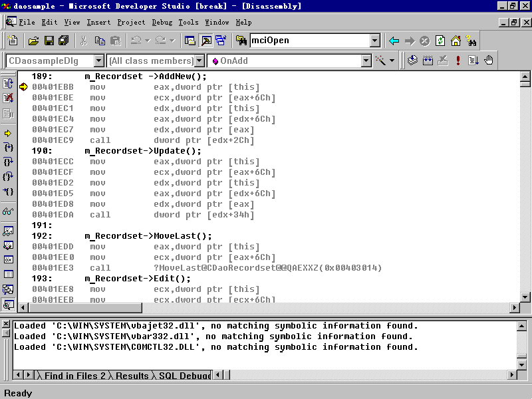This screenshot has width=532, height=399.
Task: Close the output pane with its X button
Action: [6, 324]
